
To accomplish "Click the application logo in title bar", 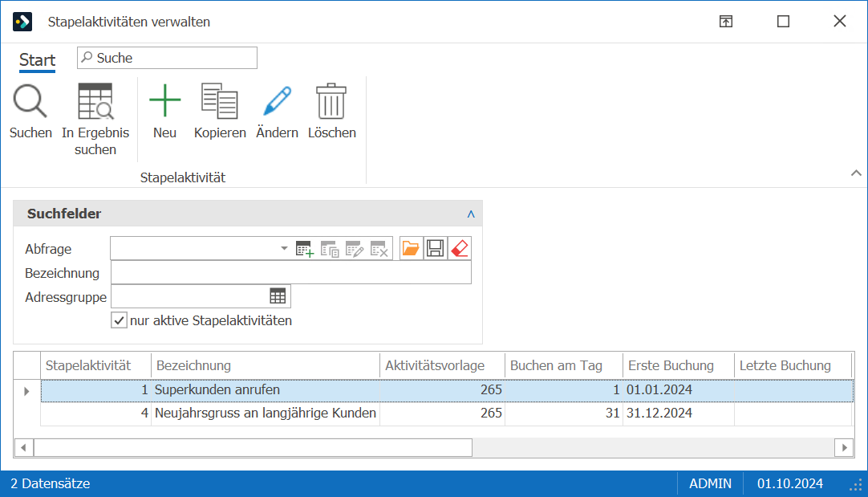I will click(22, 22).
